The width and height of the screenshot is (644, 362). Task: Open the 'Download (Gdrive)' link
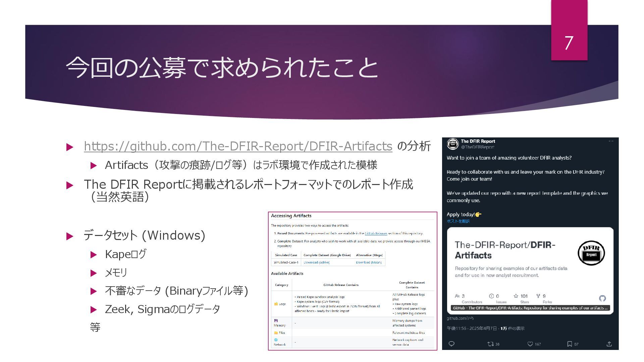coord(317,262)
